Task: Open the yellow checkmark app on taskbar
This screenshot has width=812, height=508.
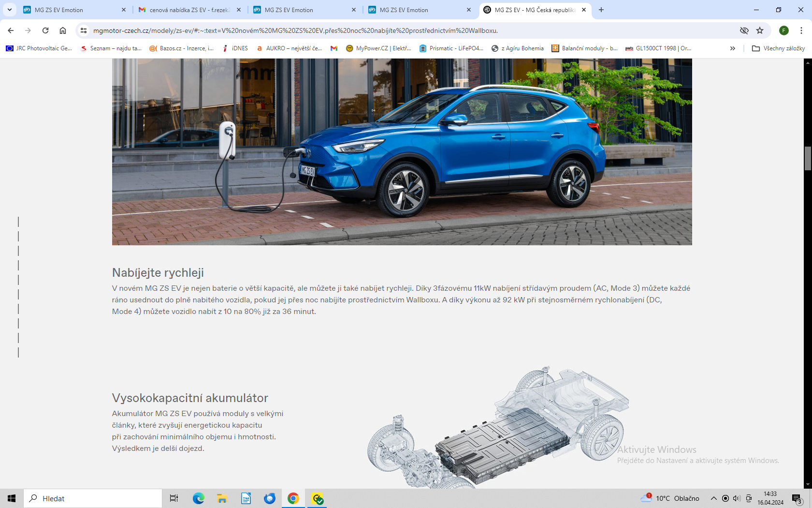Action: coord(317,498)
